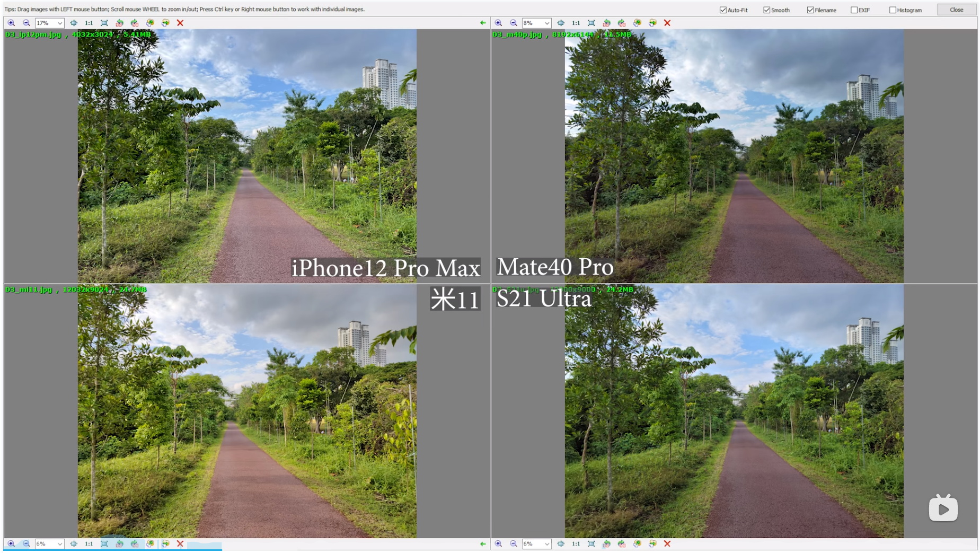The height and width of the screenshot is (553, 980).
Task: Set D3_mi11.jpg to 1:1 actual size
Action: point(89,544)
